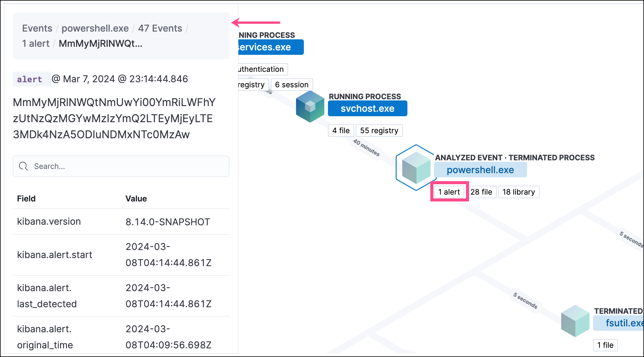Go to the powershell.exe breadcrumb link
This screenshot has height=357, width=644.
pyautogui.click(x=95, y=28)
